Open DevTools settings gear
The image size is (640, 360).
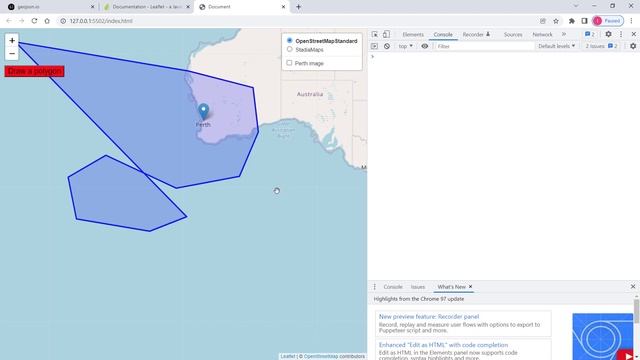click(x=608, y=34)
